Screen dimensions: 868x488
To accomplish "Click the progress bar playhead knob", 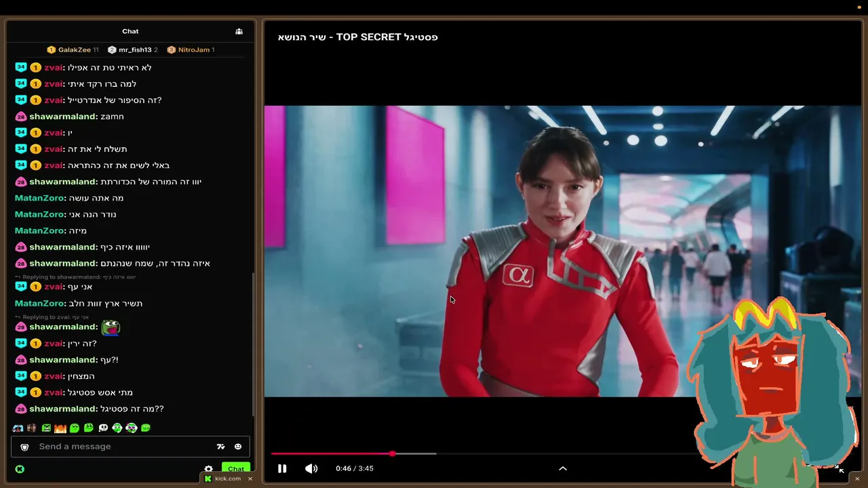I will pyautogui.click(x=393, y=453).
